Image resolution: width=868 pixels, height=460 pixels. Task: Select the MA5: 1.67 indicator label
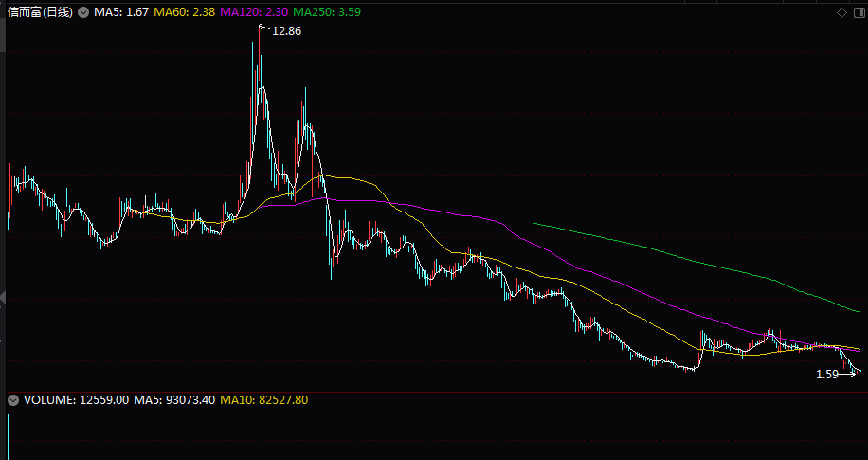coord(121,12)
